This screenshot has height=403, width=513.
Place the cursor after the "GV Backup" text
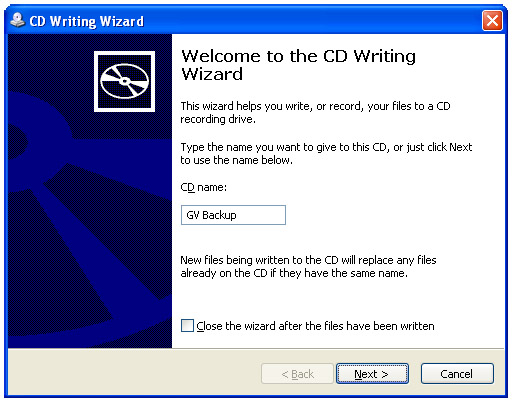pyautogui.click(x=237, y=215)
